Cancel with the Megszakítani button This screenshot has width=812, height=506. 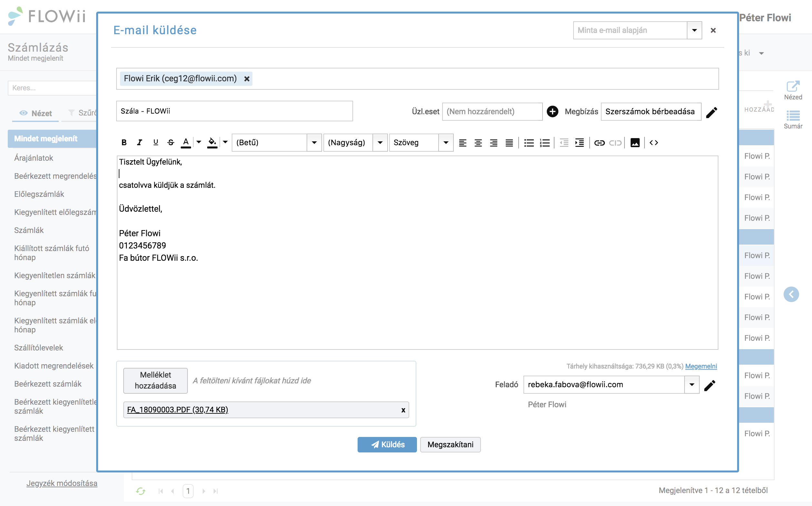click(450, 444)
